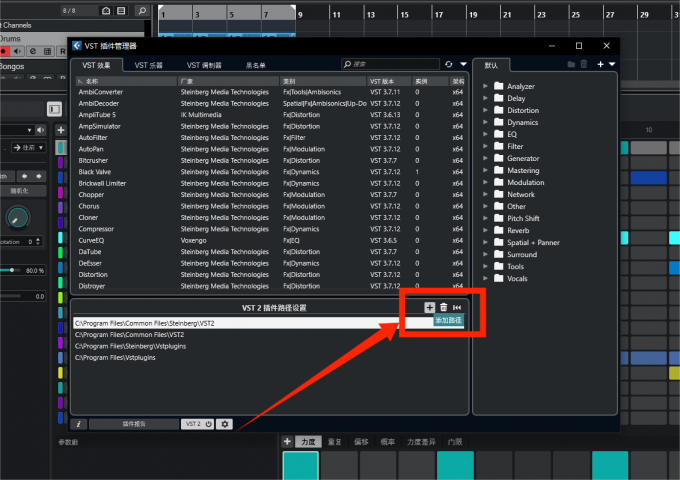Viewport: 680px width, 480px height.
Task: Open the dropdown arrow beside collection plus icon
Action: 612,64
